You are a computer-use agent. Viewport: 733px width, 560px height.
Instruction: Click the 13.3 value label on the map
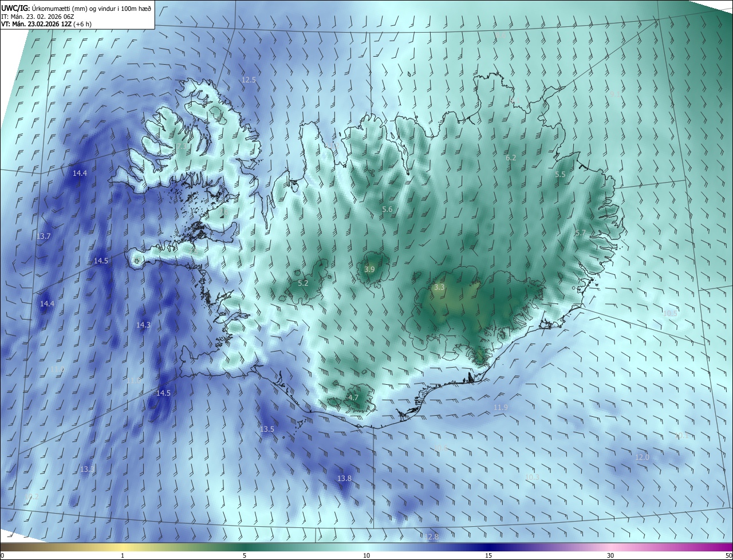click(87, 469)
